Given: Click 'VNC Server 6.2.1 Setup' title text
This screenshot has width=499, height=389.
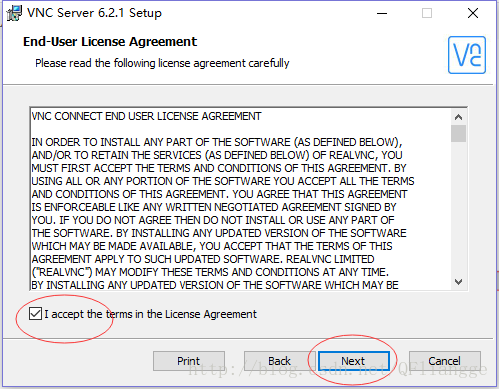Looking at the screenshot, I should pyautogui.click(x=94, y=13).
